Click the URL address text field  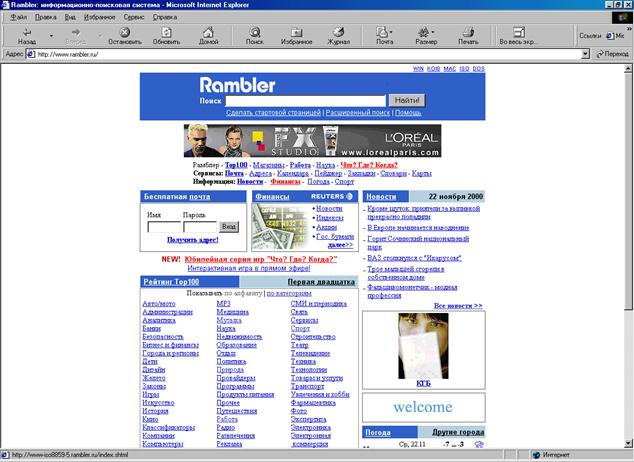tap(308, 54)
